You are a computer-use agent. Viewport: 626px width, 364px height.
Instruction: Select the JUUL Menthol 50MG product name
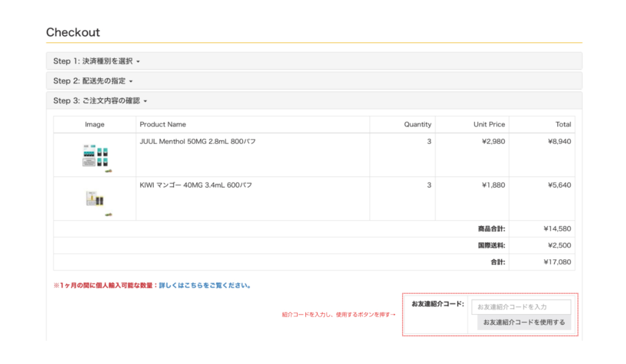(x=198, y=141)
